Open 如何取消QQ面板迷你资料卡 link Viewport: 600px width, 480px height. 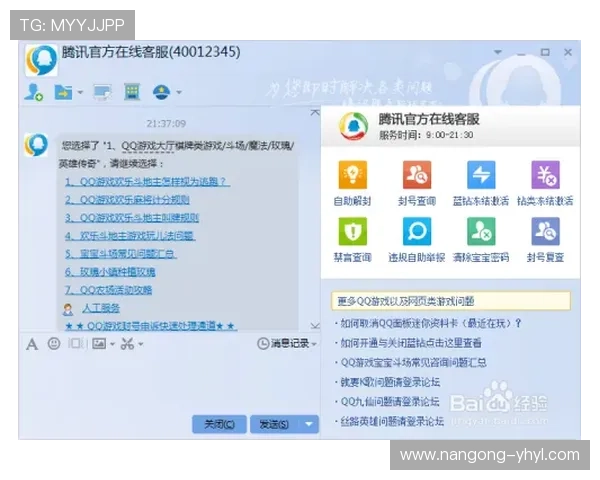tap(431, 323)
